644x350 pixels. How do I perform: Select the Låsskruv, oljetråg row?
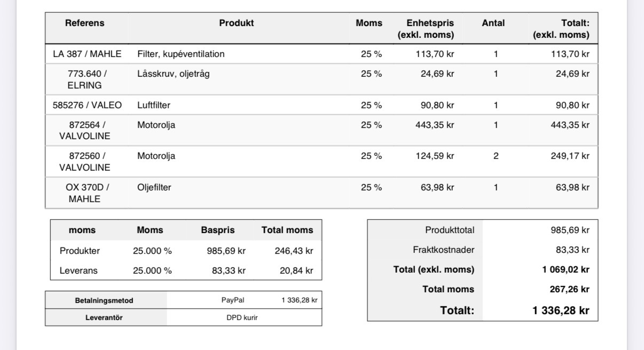tap(321, 79)
